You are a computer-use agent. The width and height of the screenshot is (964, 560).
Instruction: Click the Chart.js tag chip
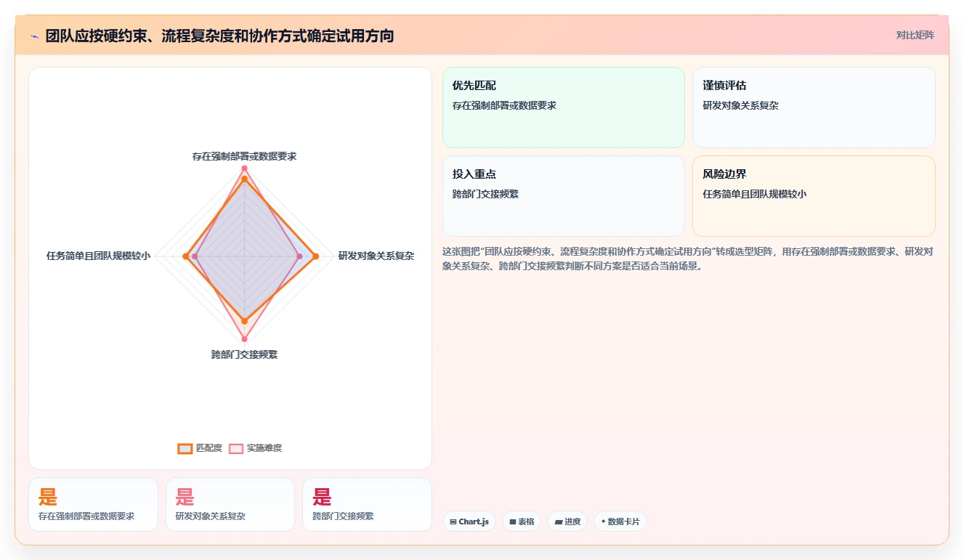click(469, 522)
